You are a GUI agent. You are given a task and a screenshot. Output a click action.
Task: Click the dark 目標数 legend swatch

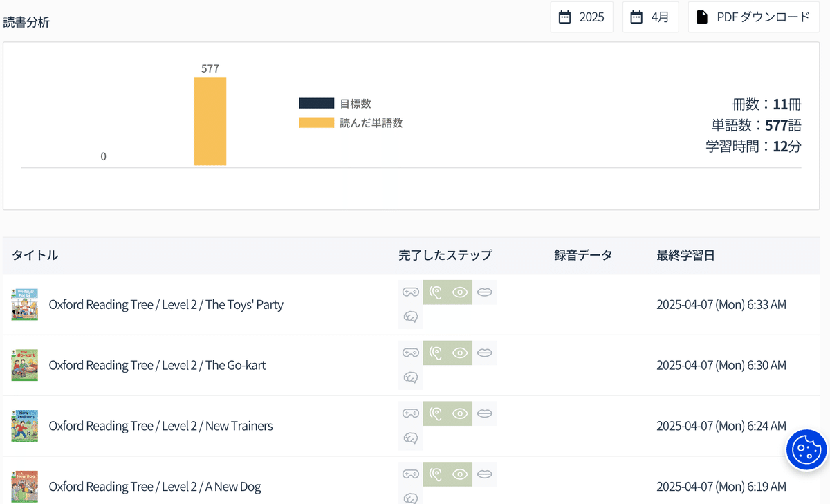[x=316, y=104]
